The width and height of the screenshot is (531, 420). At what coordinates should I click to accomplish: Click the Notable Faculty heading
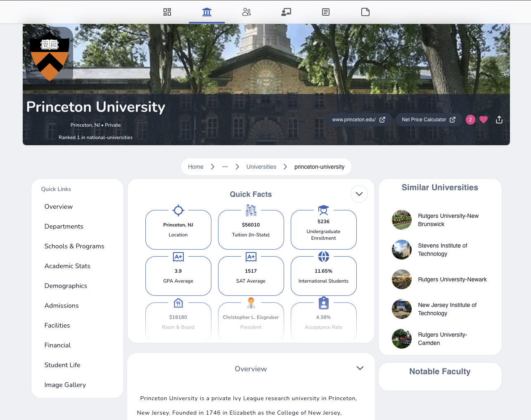(440, 371)
